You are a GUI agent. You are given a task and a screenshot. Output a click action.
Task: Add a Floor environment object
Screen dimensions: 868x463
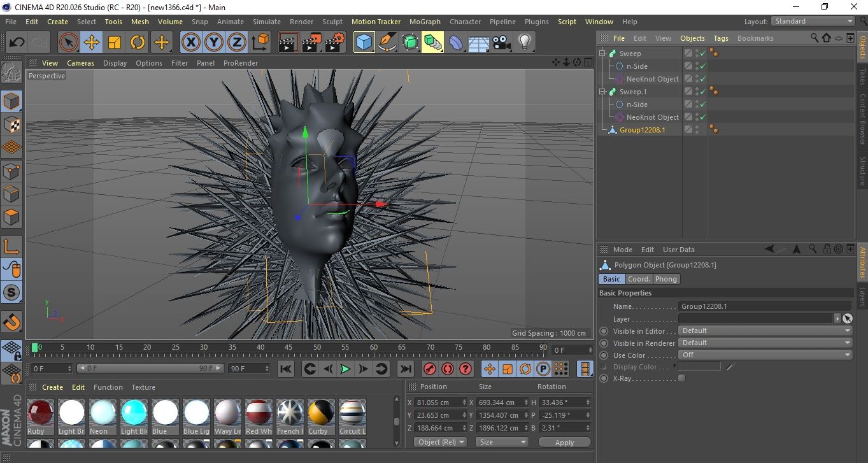click(478, 43)
